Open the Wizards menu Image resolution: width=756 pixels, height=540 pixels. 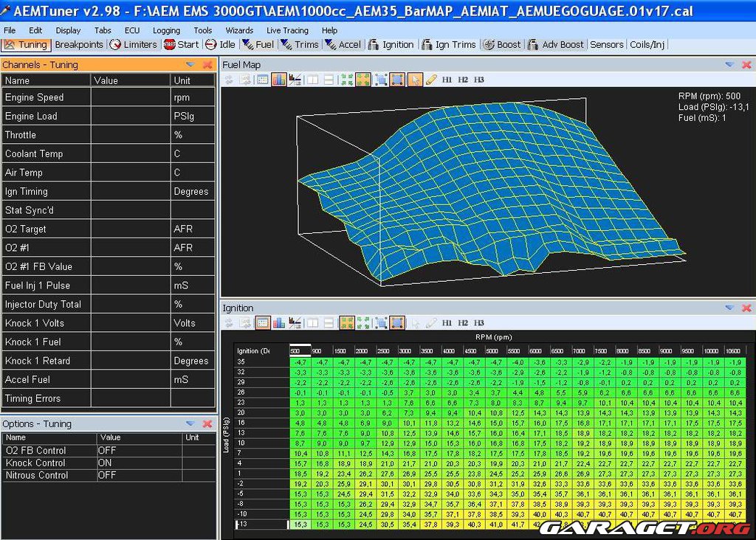point(239,30)
